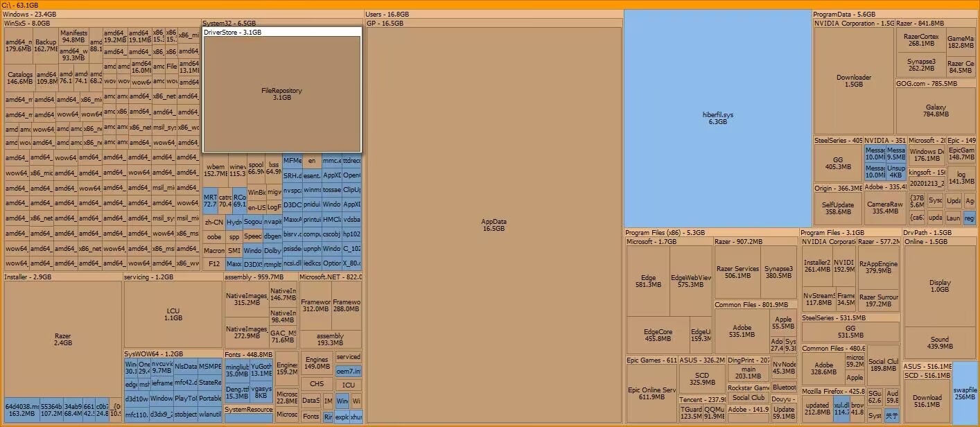Click the SysWOW64 1.2GB header
Image resolution: width=980 pixels, height=427 pixels.
point(173,354)
